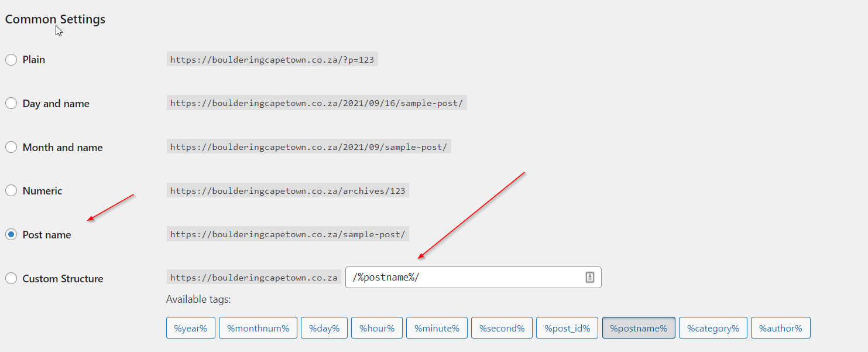This screenshot has width=868, height=352.
Task: Insert the %author% tag
Action: coord(780,328)
